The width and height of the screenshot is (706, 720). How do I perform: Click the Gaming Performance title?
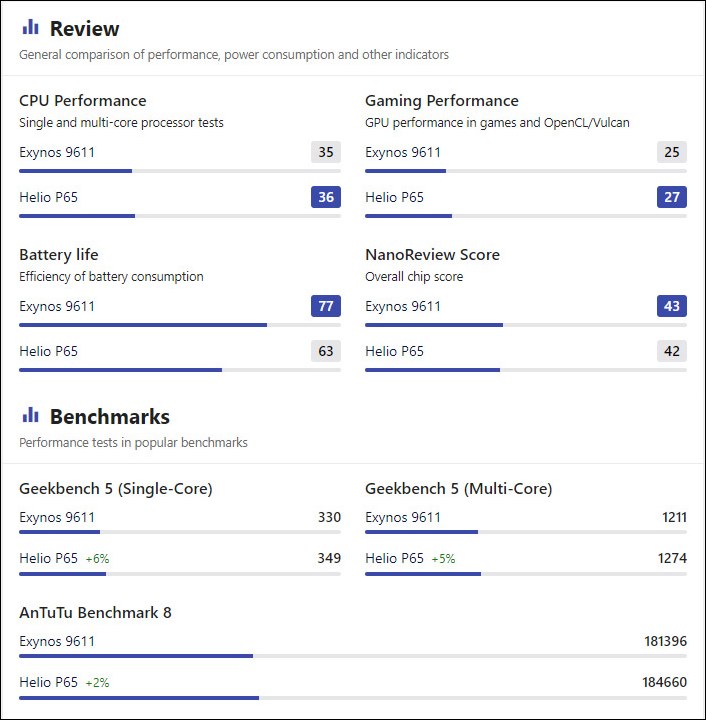click(x=442, y=100)
